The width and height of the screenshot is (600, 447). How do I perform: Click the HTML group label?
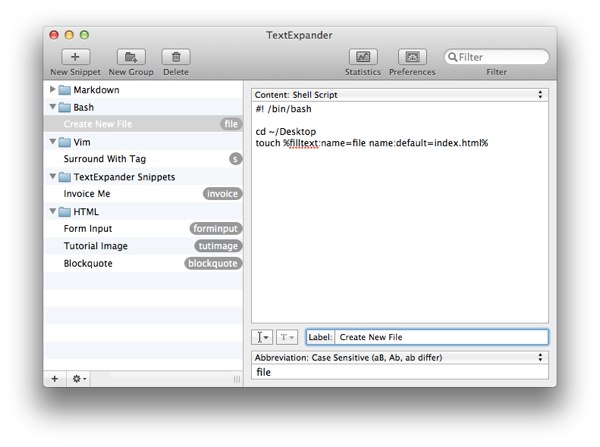coord(86,212)
